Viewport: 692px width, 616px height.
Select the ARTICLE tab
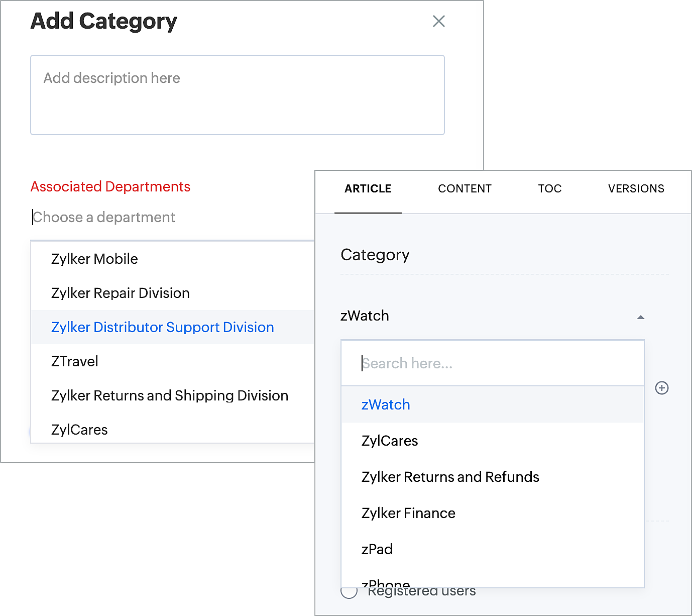point(368,189)
